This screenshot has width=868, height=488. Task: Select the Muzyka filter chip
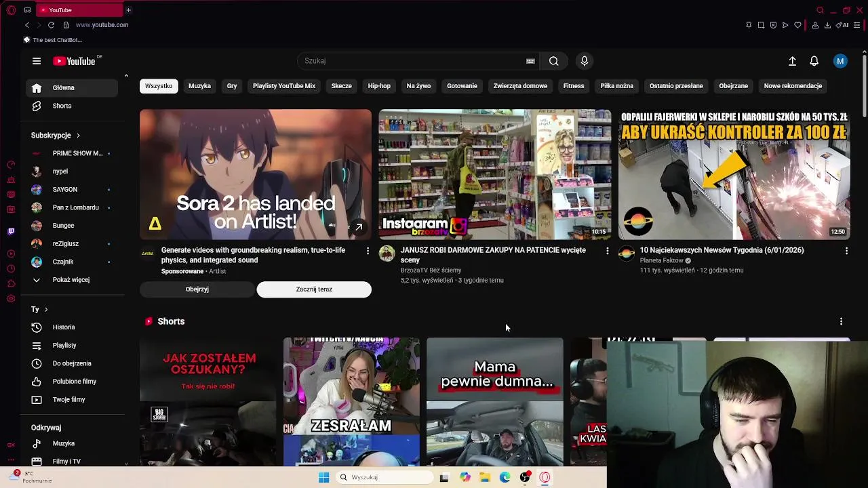199,86
